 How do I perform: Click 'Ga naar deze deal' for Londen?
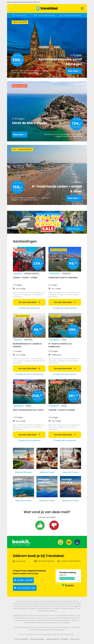click(x=29, y=302)
